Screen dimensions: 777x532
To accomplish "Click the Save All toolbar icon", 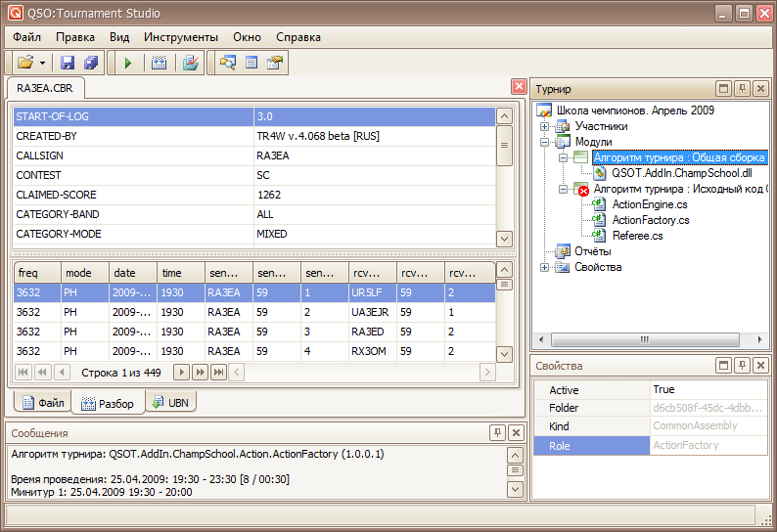I will point(91,63).
